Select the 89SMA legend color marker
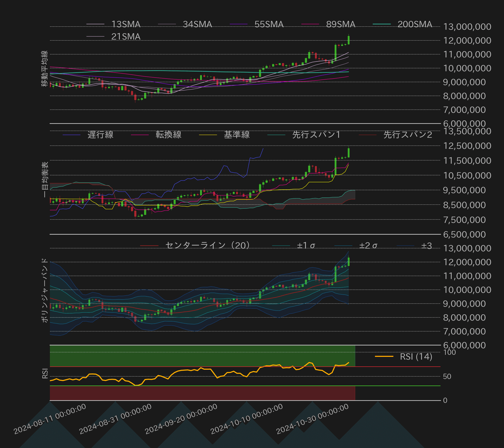This screenshot has height=448, width=504. (310, 24)
